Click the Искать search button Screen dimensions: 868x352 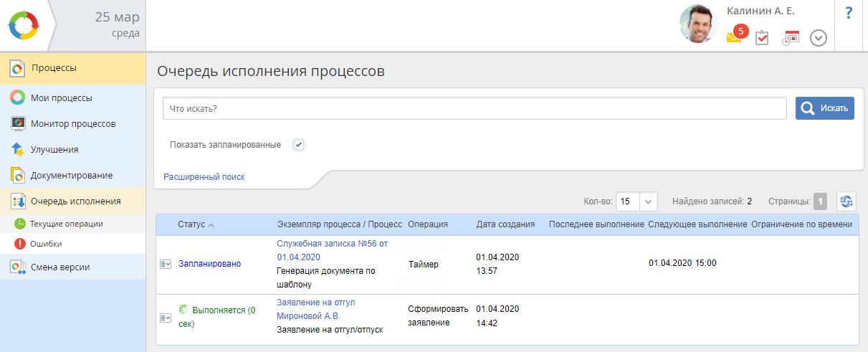pyautogui.click(x=824, y=108)
